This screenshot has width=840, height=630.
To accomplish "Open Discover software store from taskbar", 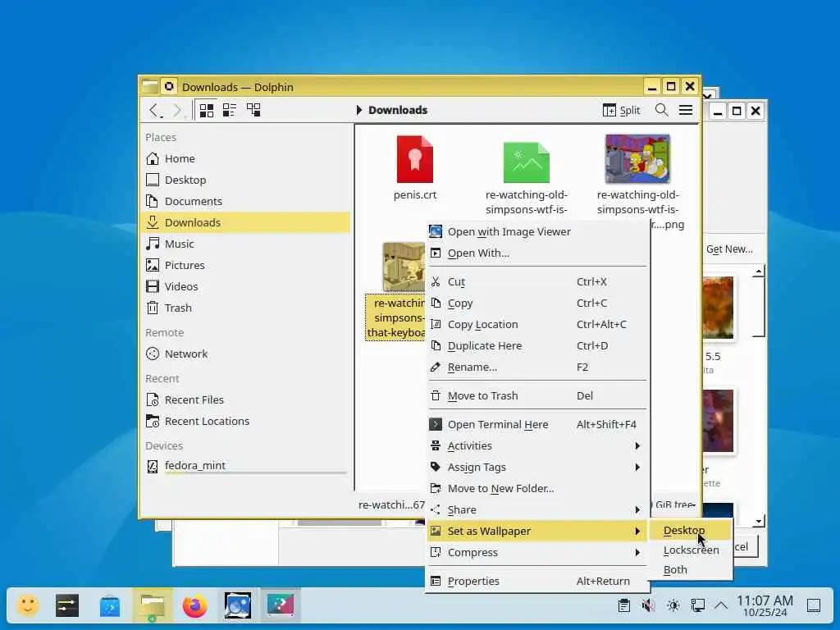I will (110, 606).
